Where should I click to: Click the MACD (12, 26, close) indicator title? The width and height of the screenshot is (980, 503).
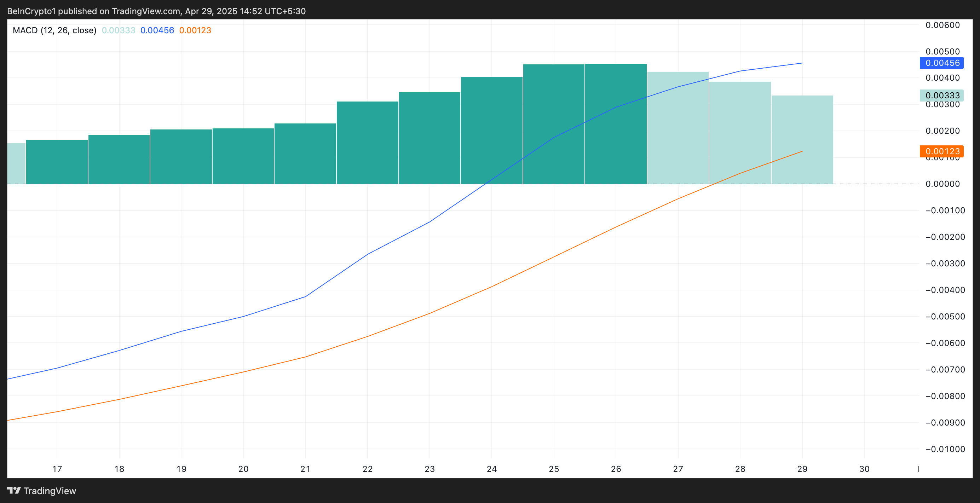[54, 30]
